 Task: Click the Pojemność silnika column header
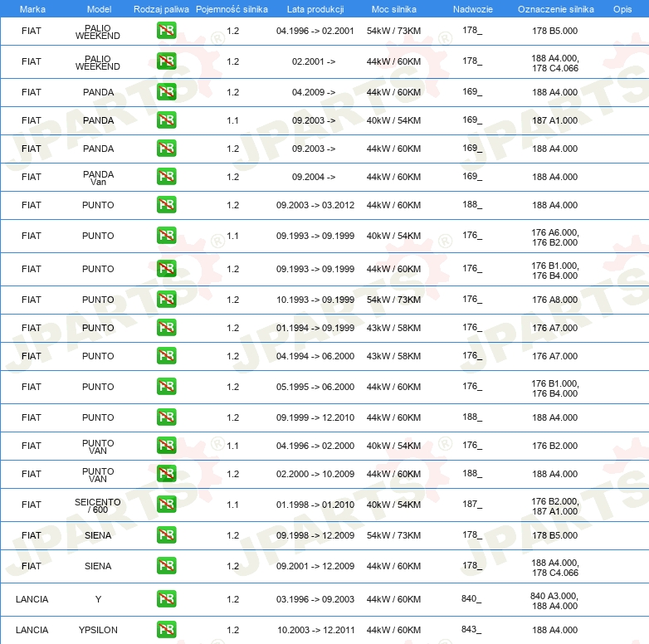click(x=232, y=9)
